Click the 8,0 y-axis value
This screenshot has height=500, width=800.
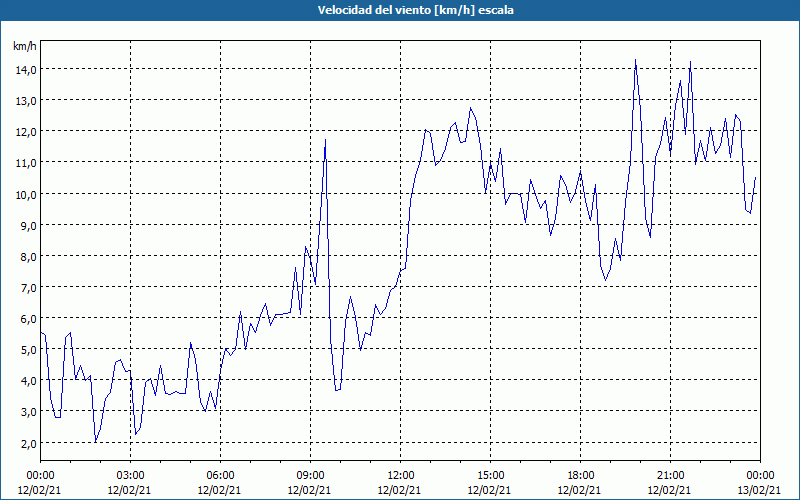pyautogui.click(x=28, y=257)
